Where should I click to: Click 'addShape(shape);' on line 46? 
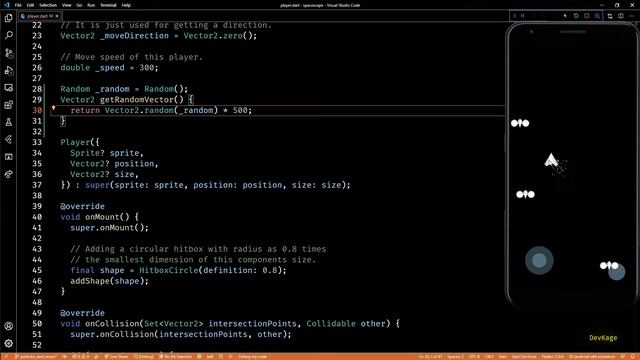pyautogui.click(x=109, y=281)
